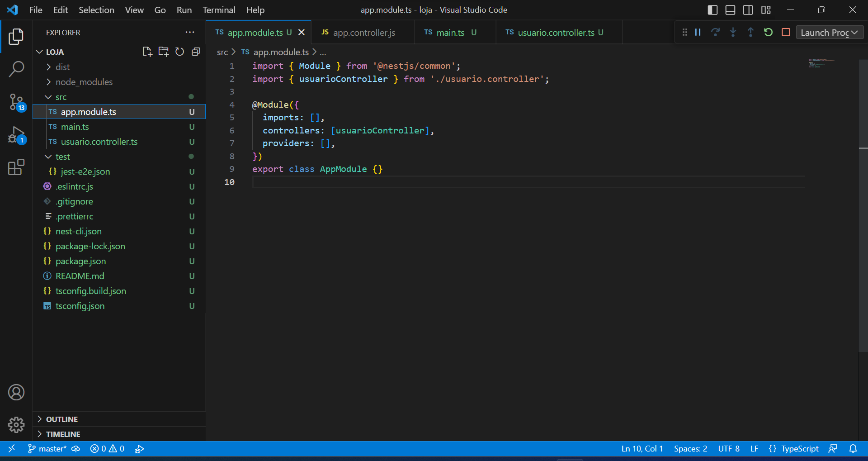Open the Terminal menu
The image size is (868, 461).
(219, 10)
